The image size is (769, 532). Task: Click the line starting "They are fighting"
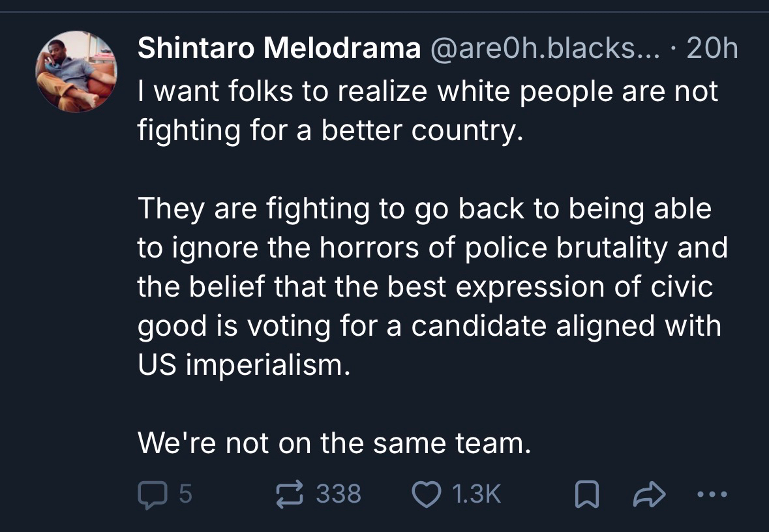point(425,209)
